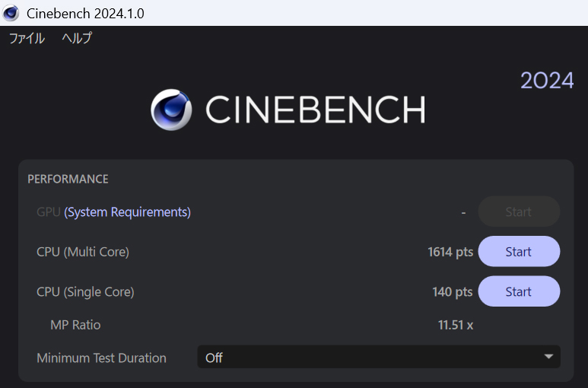The width and height of the screenshot is (588, 388).
Task: Click the Cinebench title bar app icon
Action: (x=11, y=13)
